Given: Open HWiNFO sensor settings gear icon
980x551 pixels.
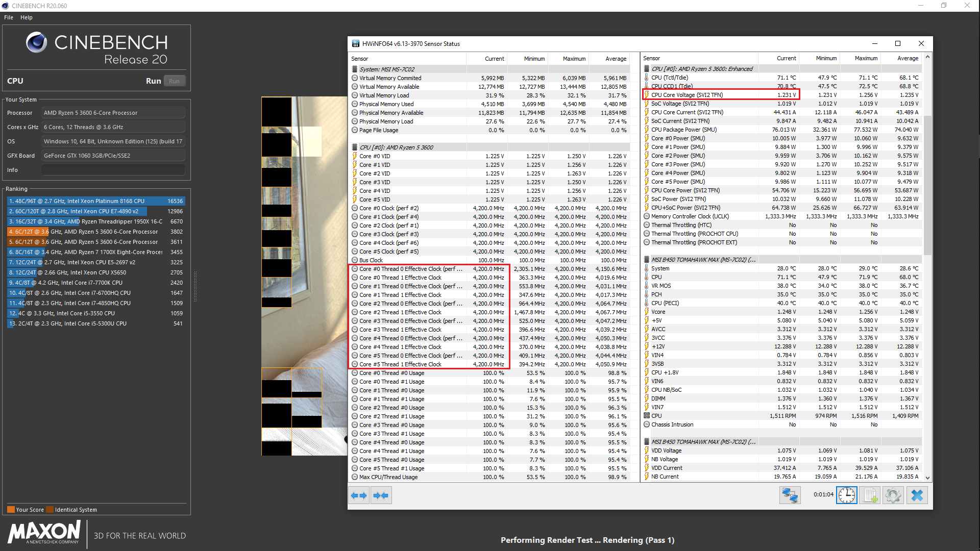Looking at the screenshot, I should coord(893,495).
